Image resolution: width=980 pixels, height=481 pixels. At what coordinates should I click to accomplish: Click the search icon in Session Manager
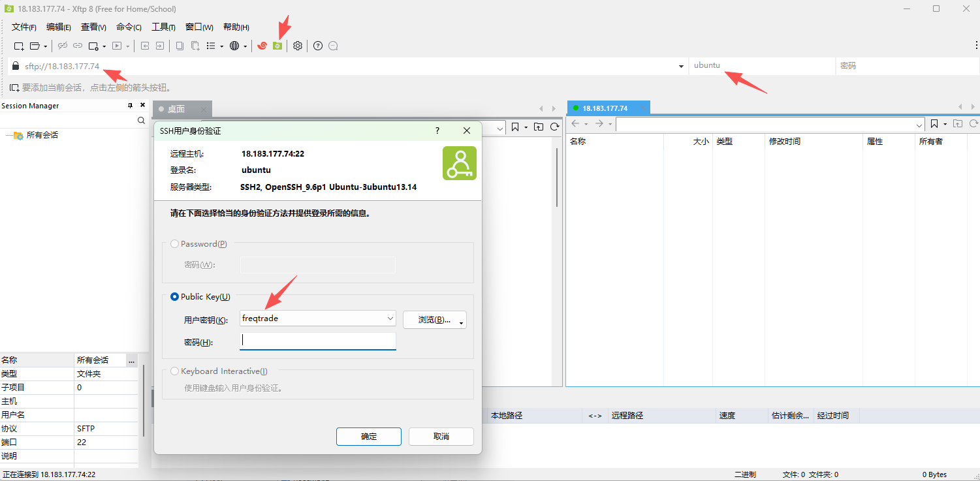[141, 121]
